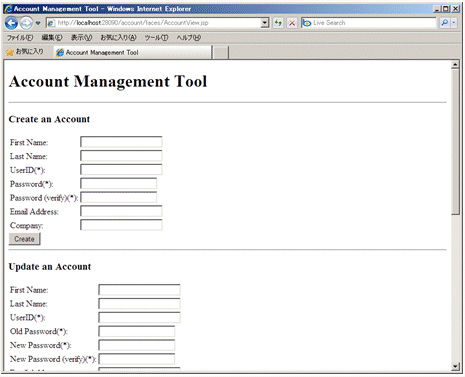The image size is (465, 377).
Task: Click the Password (verify) field in Create section
Action: pos(118,198)
